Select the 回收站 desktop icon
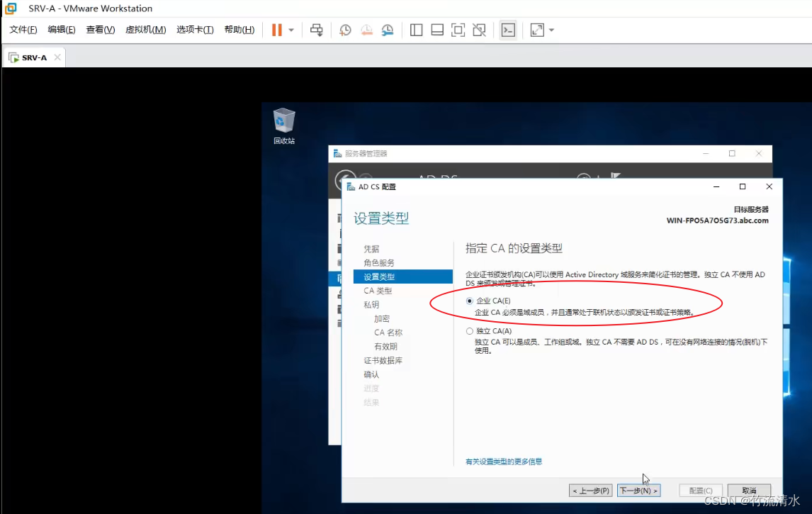This screenshot has height=514, width=812. pyautogui.click(x=284, y=126)
